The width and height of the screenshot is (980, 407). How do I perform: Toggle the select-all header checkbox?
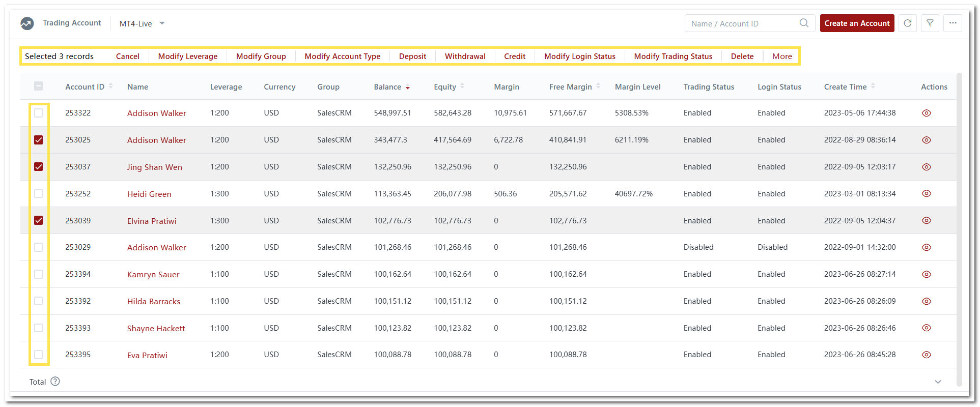coord(39,86)
